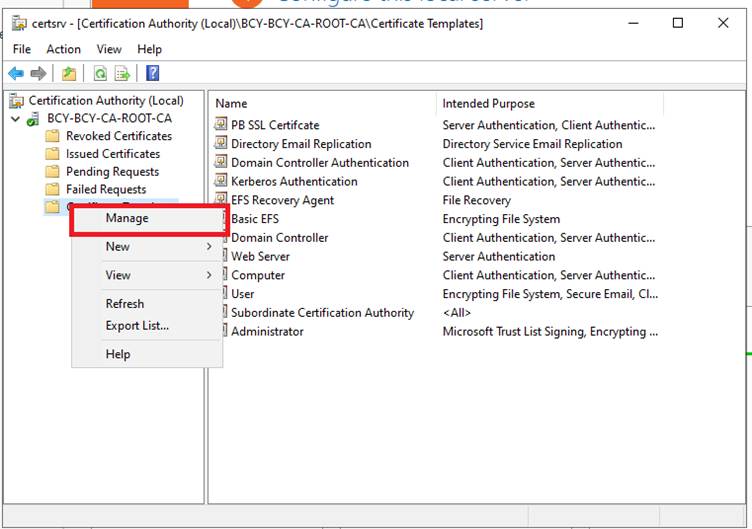Select the PB SSL Certifcate template icon

pyautogui.click(x=221, y=125)
